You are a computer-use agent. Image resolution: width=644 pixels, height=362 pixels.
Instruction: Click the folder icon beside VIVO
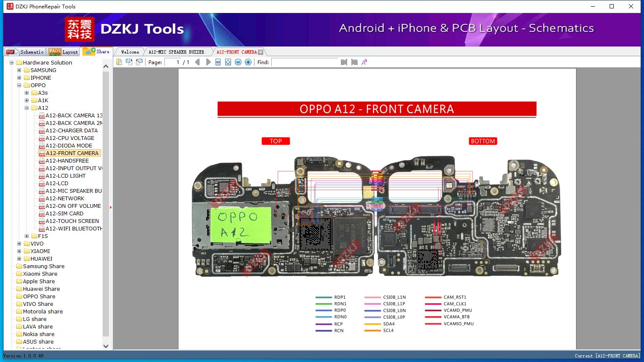point(27,244)
